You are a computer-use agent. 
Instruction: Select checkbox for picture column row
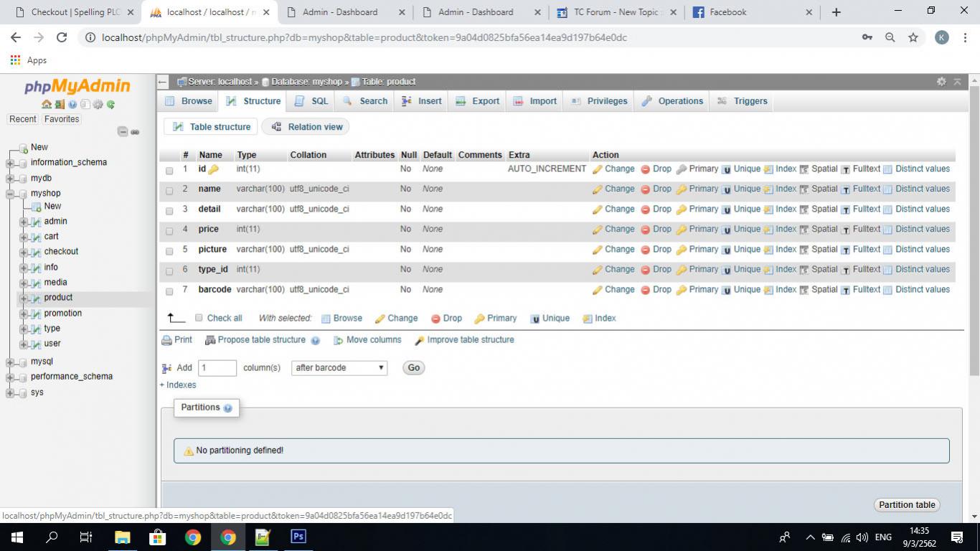(169, 251)
